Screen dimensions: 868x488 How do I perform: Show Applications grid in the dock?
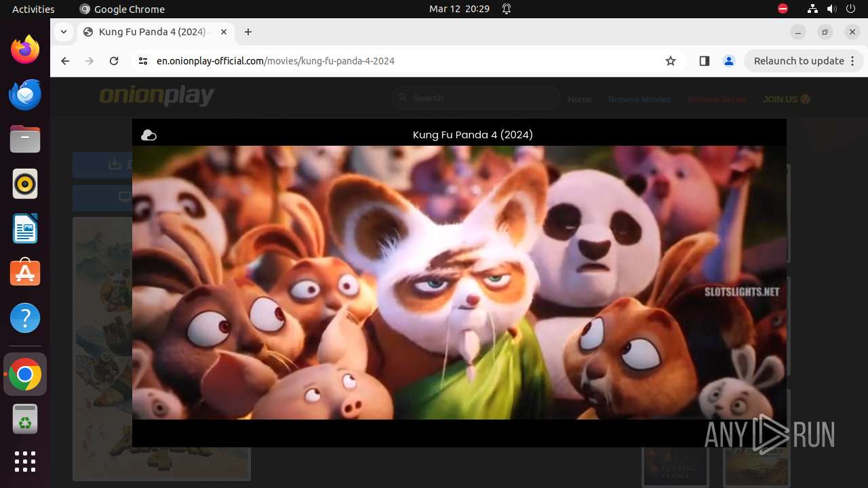tap(25, 462)
